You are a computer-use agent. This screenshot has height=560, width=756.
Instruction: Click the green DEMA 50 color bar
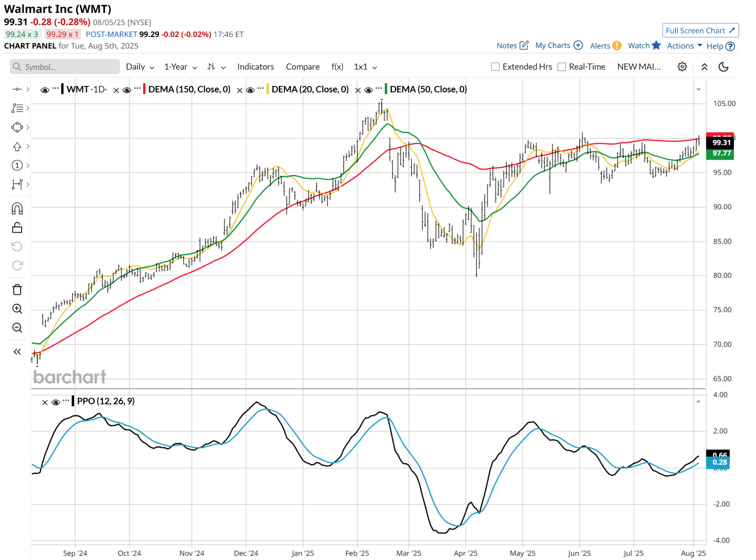pos(386,89)
